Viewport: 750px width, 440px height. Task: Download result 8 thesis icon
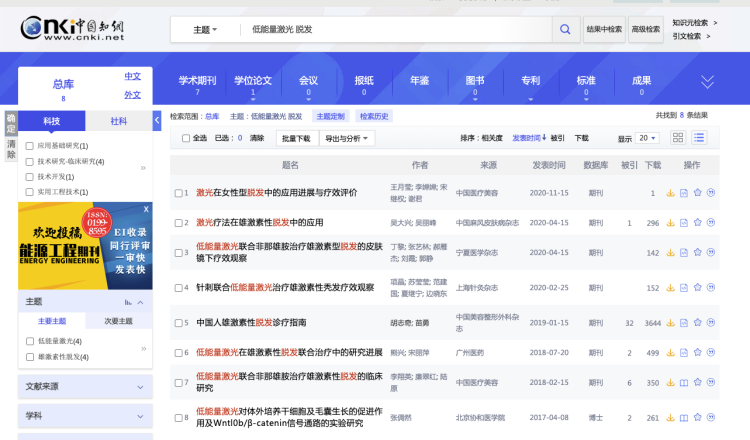[x=670, y=418]
